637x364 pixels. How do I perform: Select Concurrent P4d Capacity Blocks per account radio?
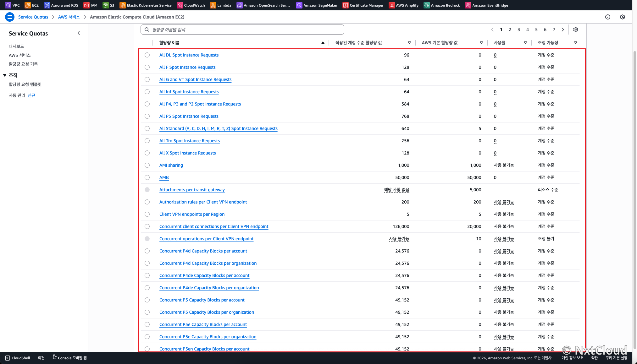(x=147, y=251)
